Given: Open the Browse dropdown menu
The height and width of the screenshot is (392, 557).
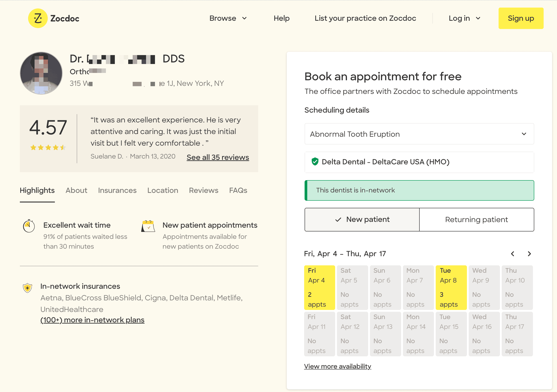Looking at the screenshot, I should [x=228, y=18].
